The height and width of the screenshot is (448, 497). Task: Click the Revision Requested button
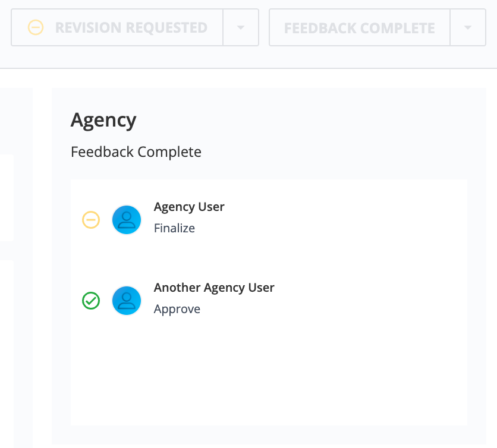(117, 27)
